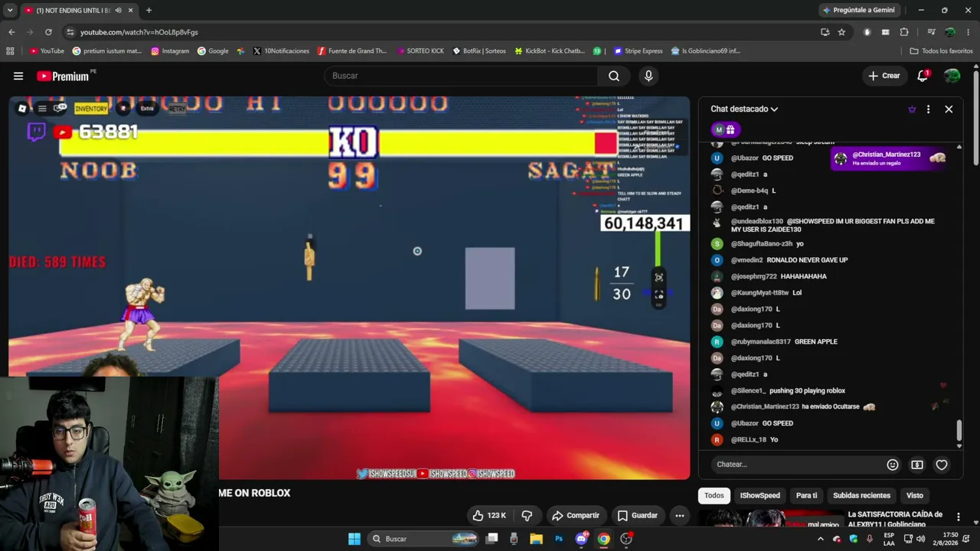The width and height of the screenshot is (980, 551).
Task: Select the IShowSpeed filter chip
Action: pyautogui.click(x=759, y=495)
